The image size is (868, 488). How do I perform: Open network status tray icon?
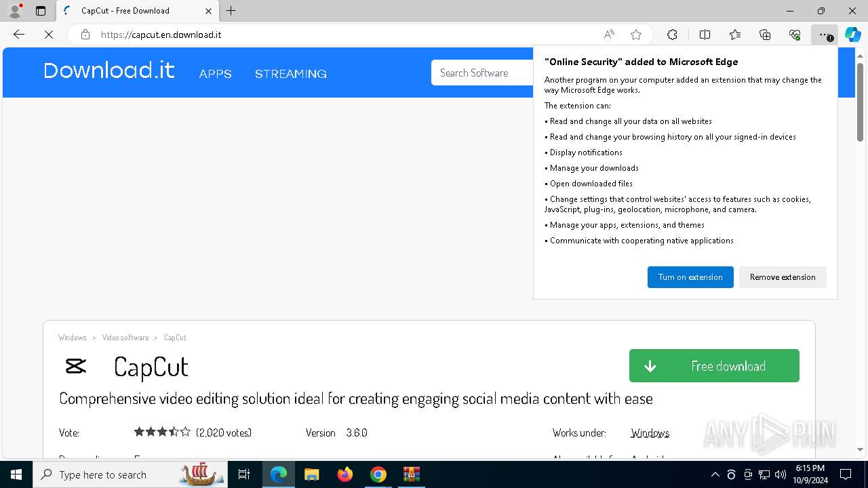764,474
